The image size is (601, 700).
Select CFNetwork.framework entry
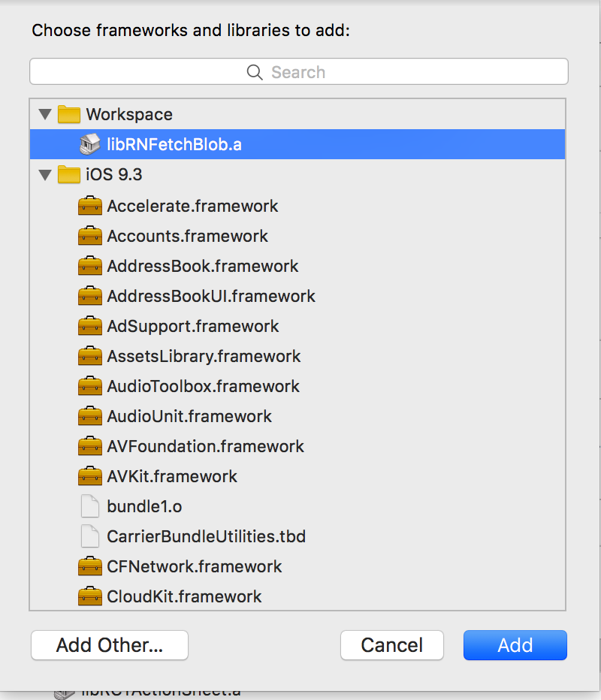click(x=297, y=566)
